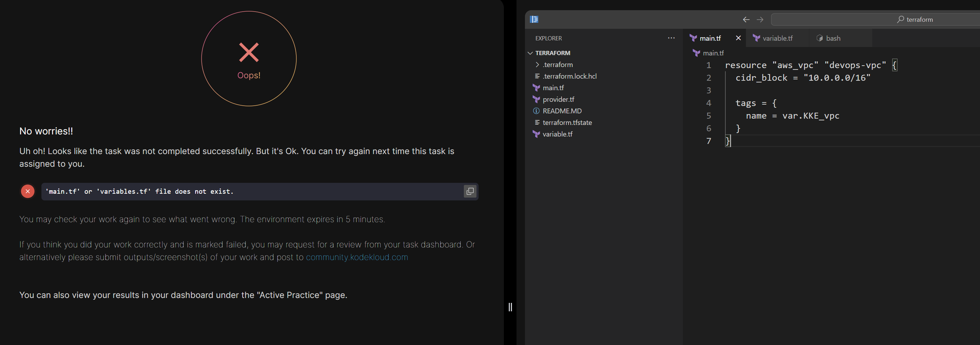Select terraform.tfstate in file tree
Screen dimensions: 980x345
click(567, 122)
